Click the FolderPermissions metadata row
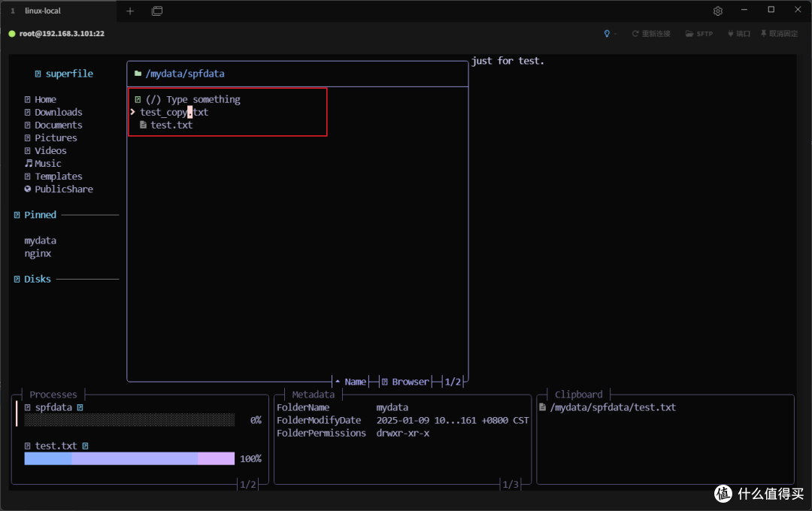 353,434
